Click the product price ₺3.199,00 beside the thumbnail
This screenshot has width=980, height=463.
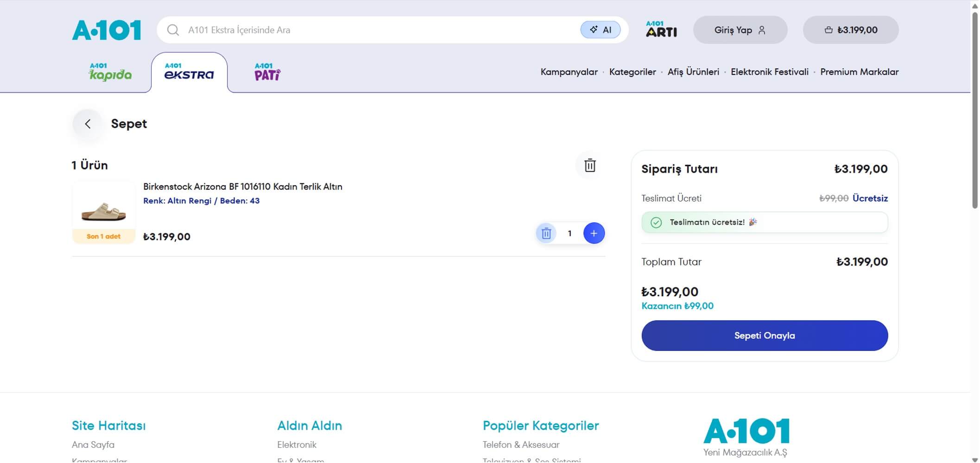point(167,237)
